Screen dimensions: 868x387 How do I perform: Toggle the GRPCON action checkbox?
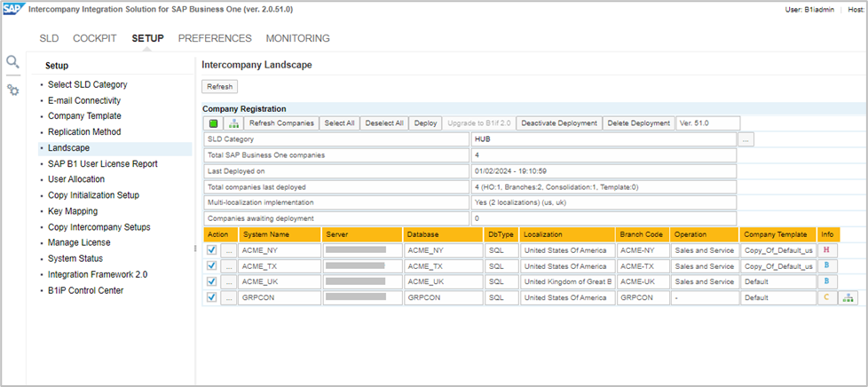tap(211, 297)
